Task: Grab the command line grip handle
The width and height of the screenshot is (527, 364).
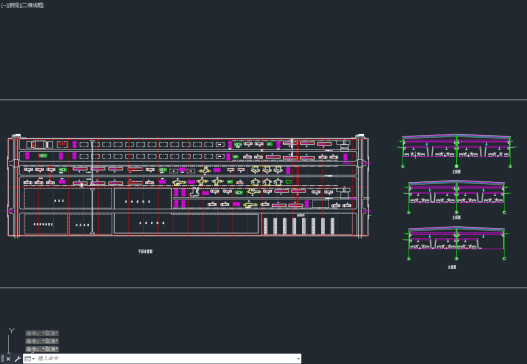Action: point(2,359)
